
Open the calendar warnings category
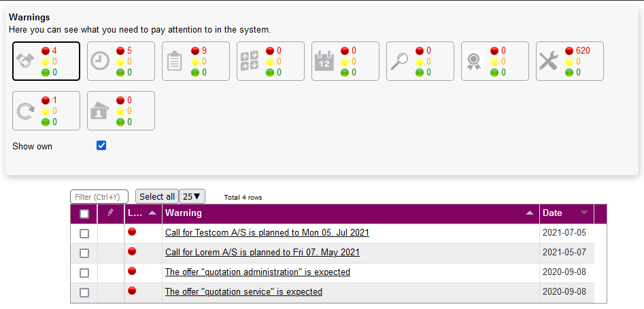(x=345, y=61)
